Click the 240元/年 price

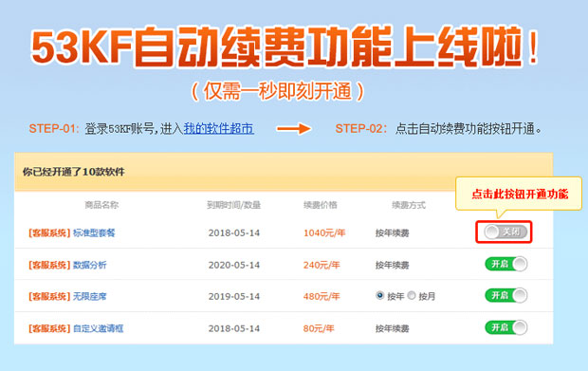[322, 266]
